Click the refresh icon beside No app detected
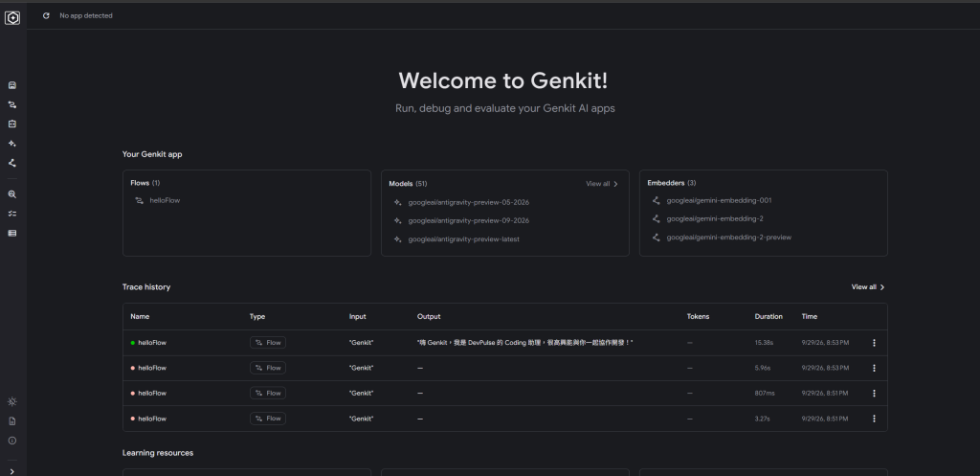980x476 pixels. point(46,15)
